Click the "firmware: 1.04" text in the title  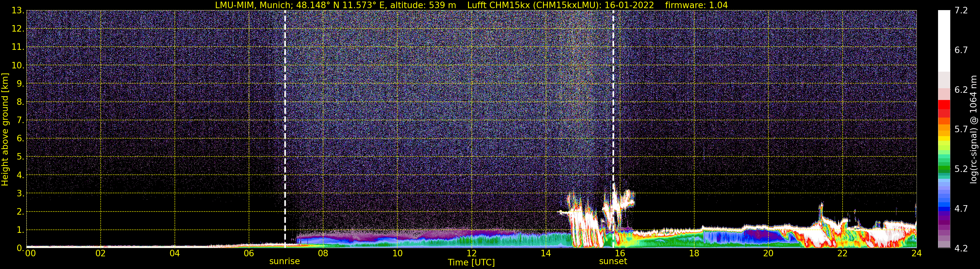696,5
